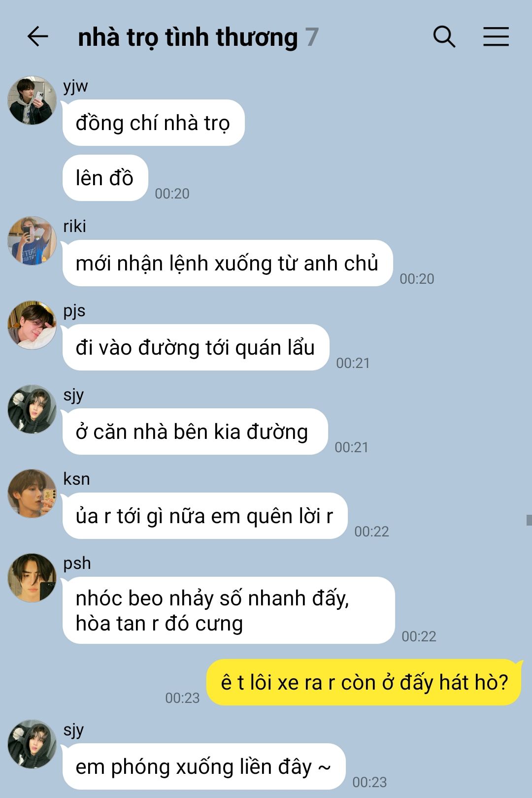Viewport: 532px width, 798px height.
Task: Tap the member count 7 beside title
Action: (x=312, y=37)
